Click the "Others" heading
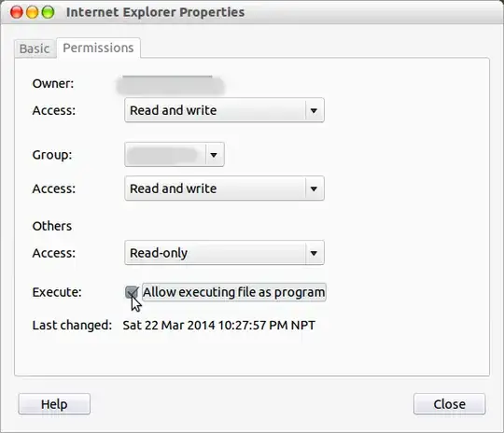 pyautogui.click(x=52, y=226)
